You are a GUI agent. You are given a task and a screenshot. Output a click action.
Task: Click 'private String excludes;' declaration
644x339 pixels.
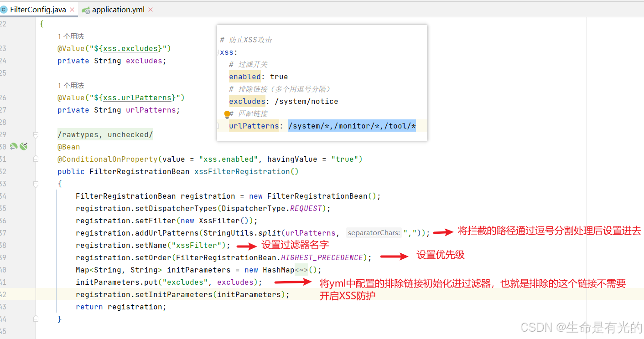coord(112,61)
